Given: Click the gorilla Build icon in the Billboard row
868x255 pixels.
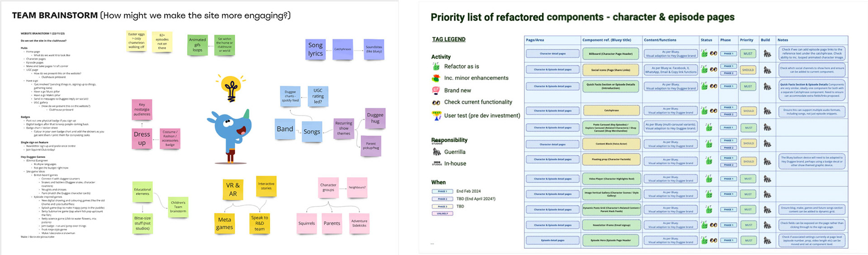Looking at the screenshot, I should click(767, 54).
